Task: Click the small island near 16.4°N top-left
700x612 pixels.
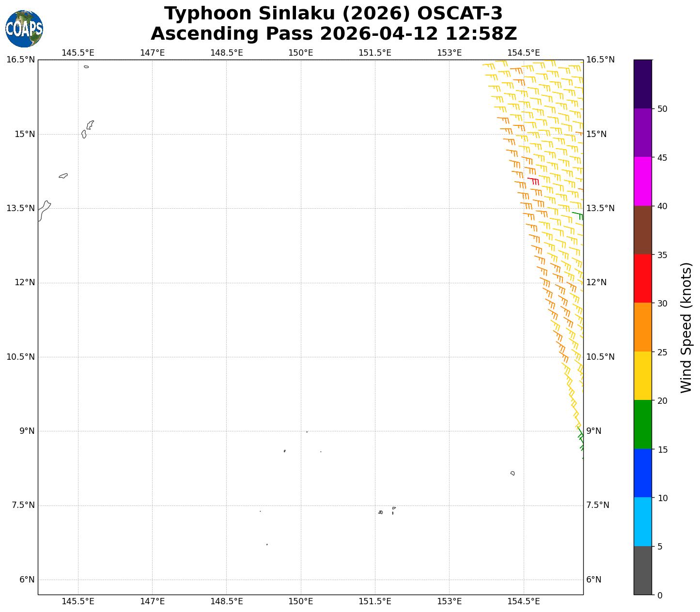Action: [86, 67]
